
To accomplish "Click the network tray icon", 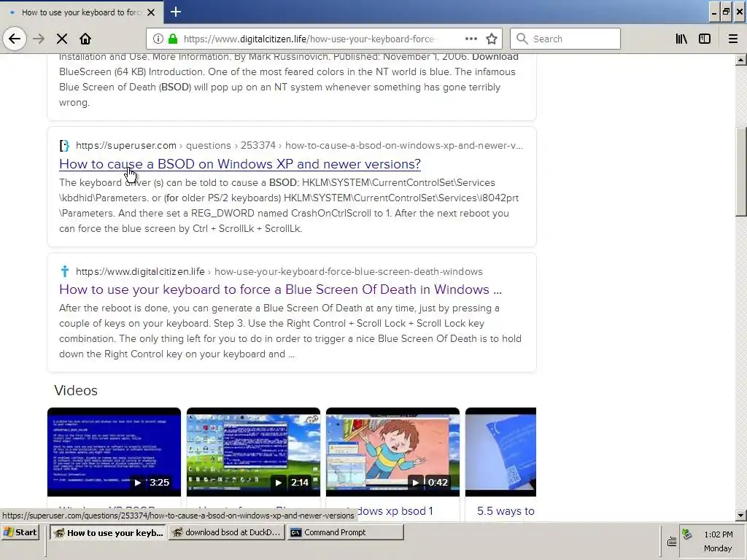I will pyautogui.click(x=687, y=534).
